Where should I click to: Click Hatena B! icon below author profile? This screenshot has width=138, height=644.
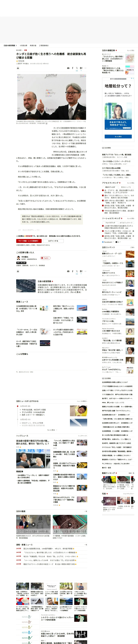pyautogui.click(x=81, y=271)
